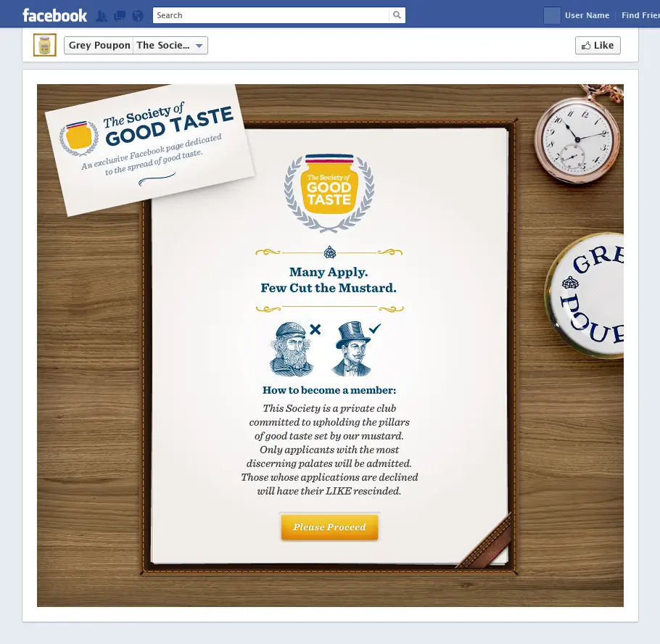The image size is (660, 644).
Task: Open the The Socie... tab menu
Action: pyautogui.click(x=170, y=46)
